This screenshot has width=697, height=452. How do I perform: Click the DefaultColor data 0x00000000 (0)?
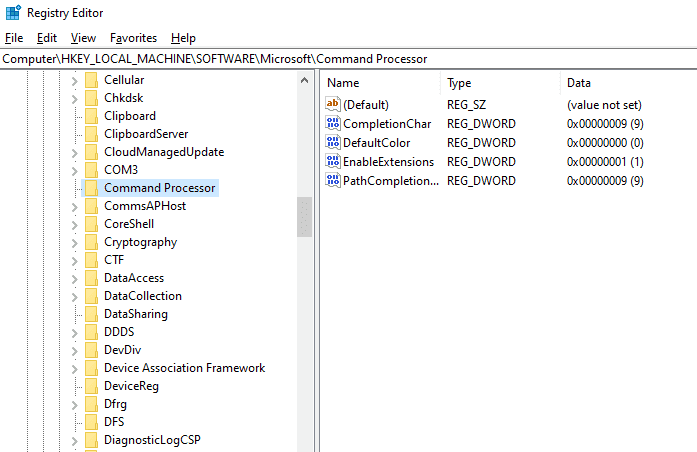click(605, 143)
